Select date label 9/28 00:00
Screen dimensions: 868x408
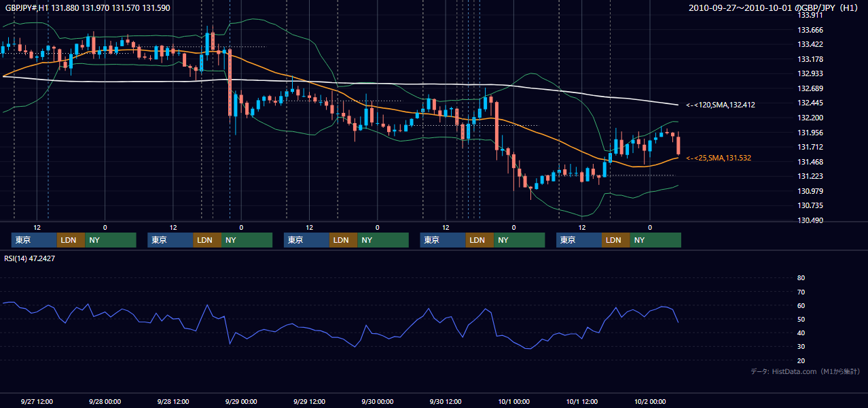tap(105, 401)
